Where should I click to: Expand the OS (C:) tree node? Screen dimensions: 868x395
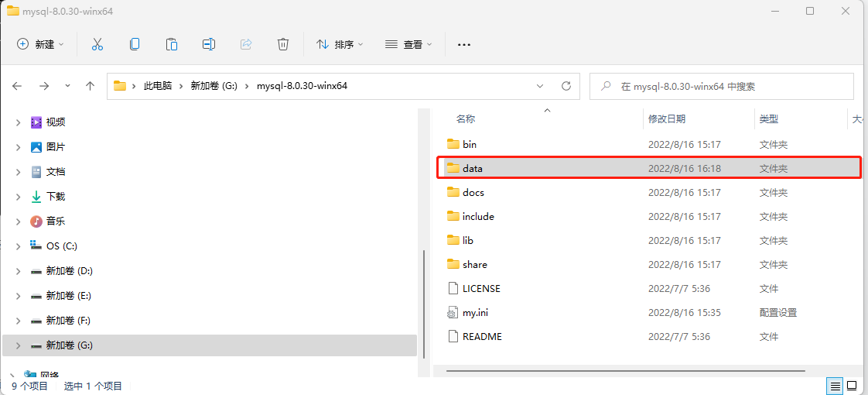pyautogui.click(x=19, y=246)
